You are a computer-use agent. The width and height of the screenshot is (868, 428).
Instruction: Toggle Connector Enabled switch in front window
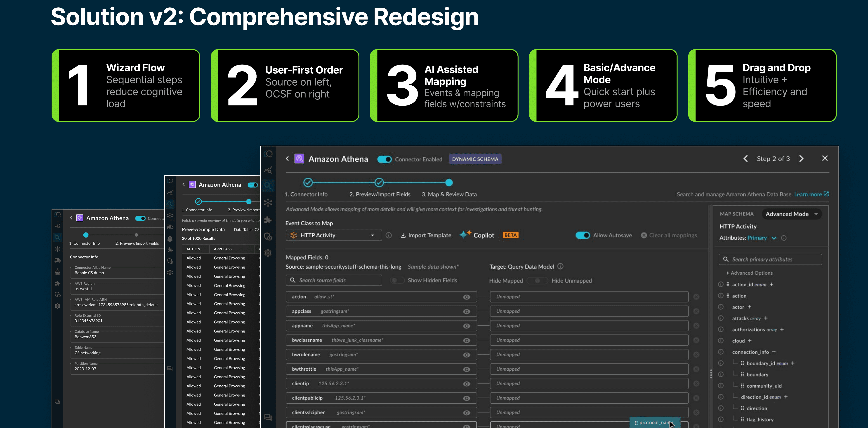384,159
